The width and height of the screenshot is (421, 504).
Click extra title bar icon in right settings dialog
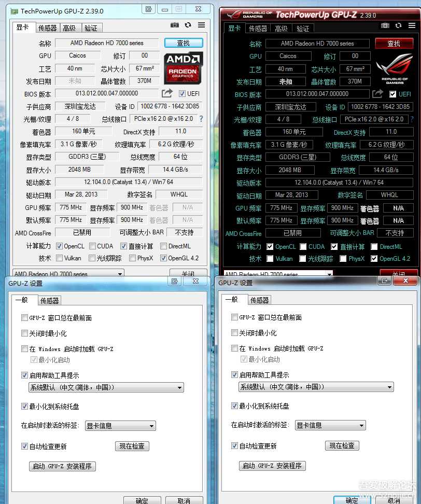(384, 281)
